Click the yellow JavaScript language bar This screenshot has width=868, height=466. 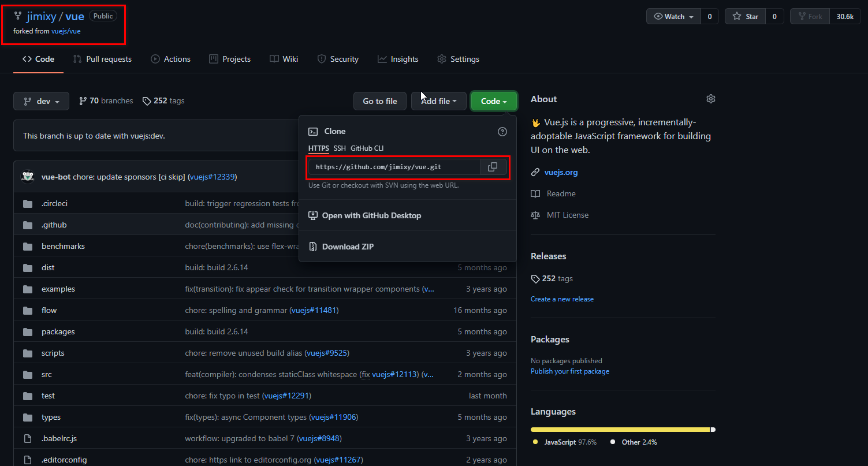point(620,430)
